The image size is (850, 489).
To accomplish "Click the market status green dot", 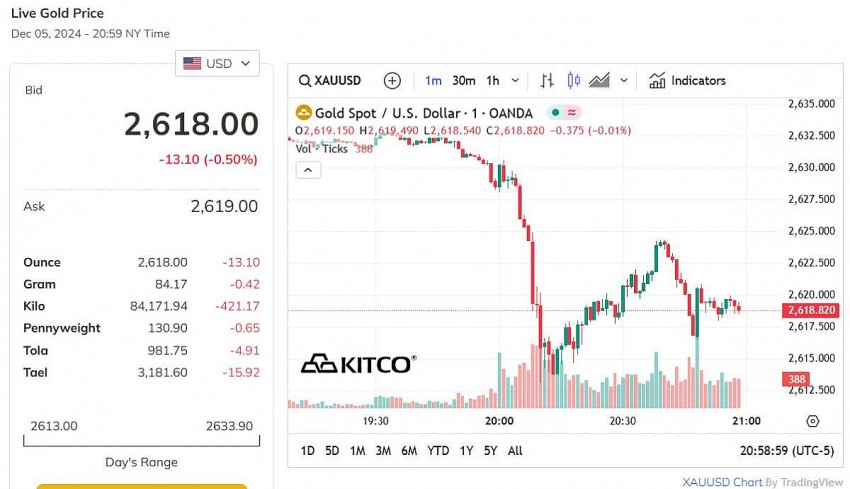I will [x=554, y=114].
